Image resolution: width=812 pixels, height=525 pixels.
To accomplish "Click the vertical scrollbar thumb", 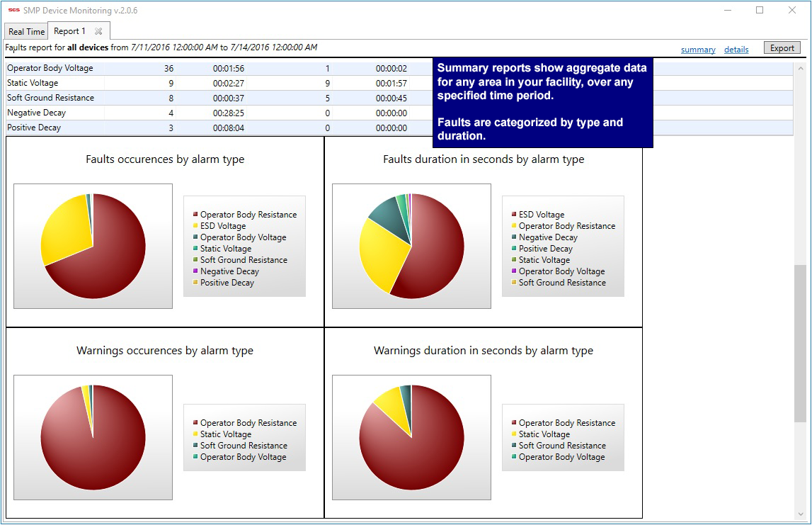I will coord(800,344).
